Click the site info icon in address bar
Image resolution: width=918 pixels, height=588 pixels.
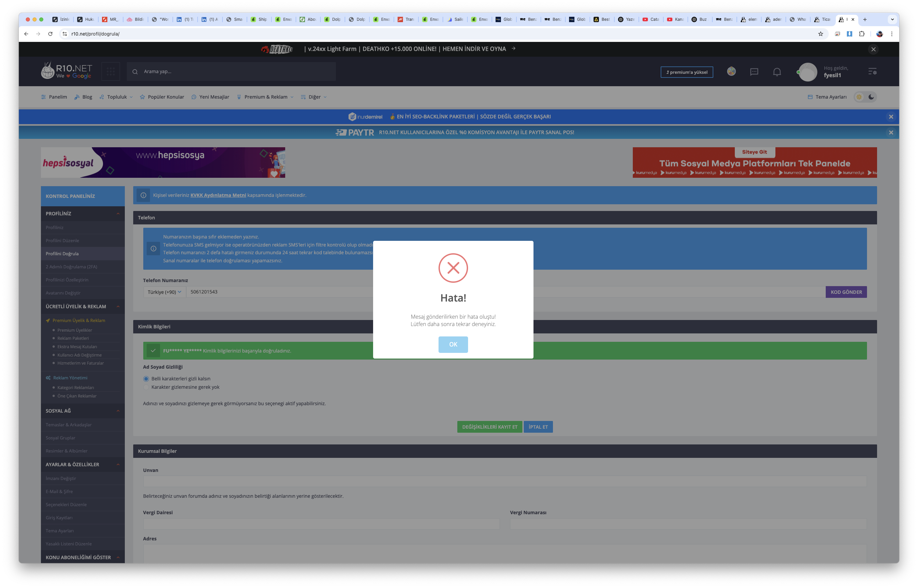click(x=65, y=34)
